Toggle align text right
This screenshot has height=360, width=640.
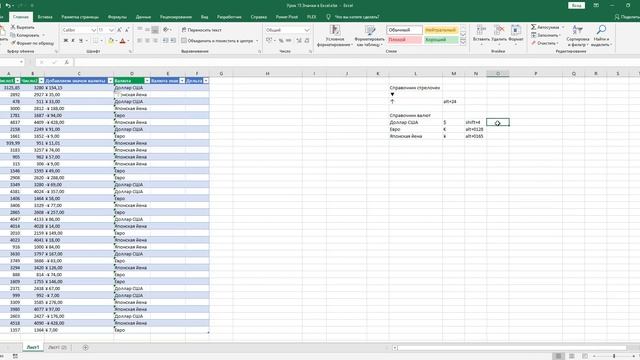(x=155, y=40)
